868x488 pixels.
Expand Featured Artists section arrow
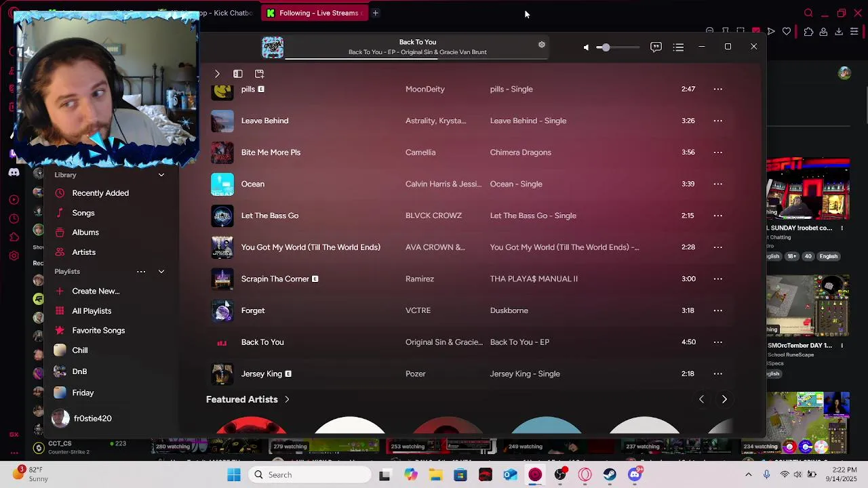[x=287, y=400]
